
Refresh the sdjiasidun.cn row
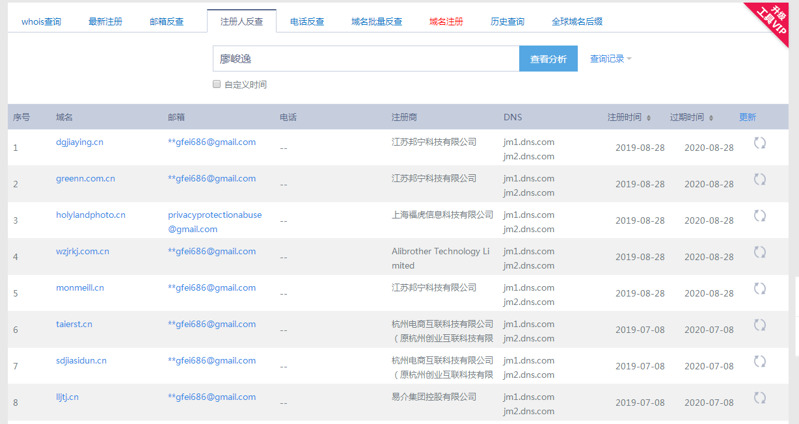[x=759, y=361]
